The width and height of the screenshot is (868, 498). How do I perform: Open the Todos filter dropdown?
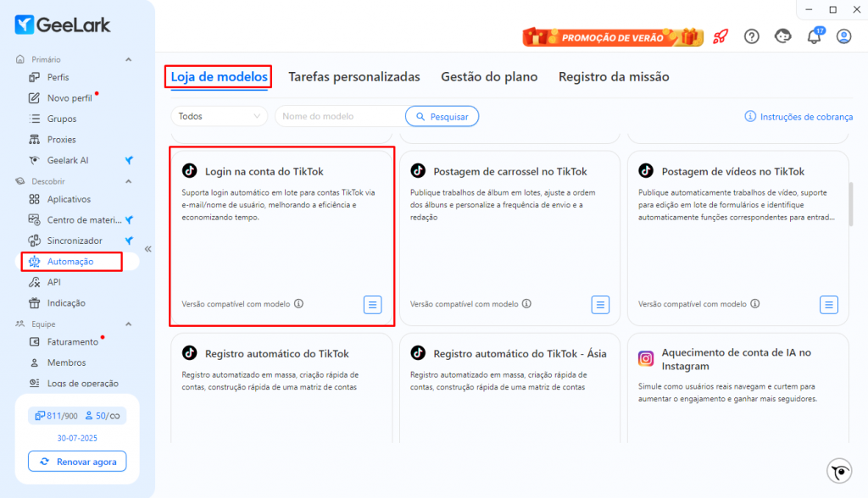tap(220, 116)
